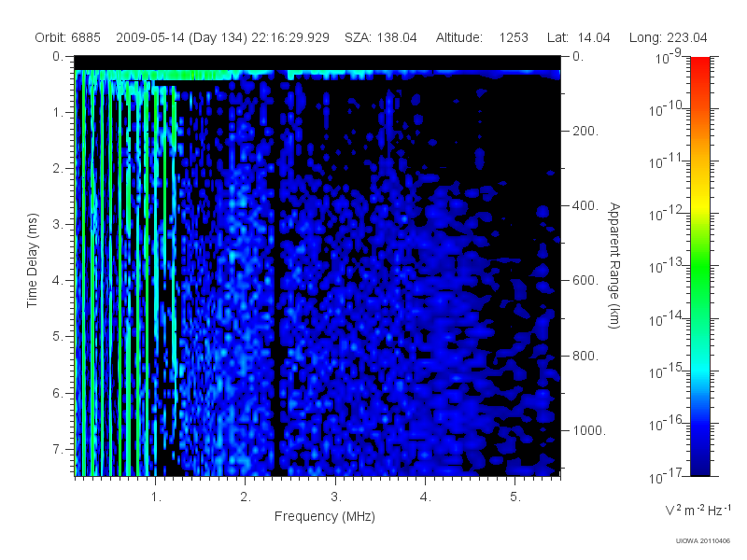Click the SZA: 138.04 header value
747x560 pixels.
point(381,37)
